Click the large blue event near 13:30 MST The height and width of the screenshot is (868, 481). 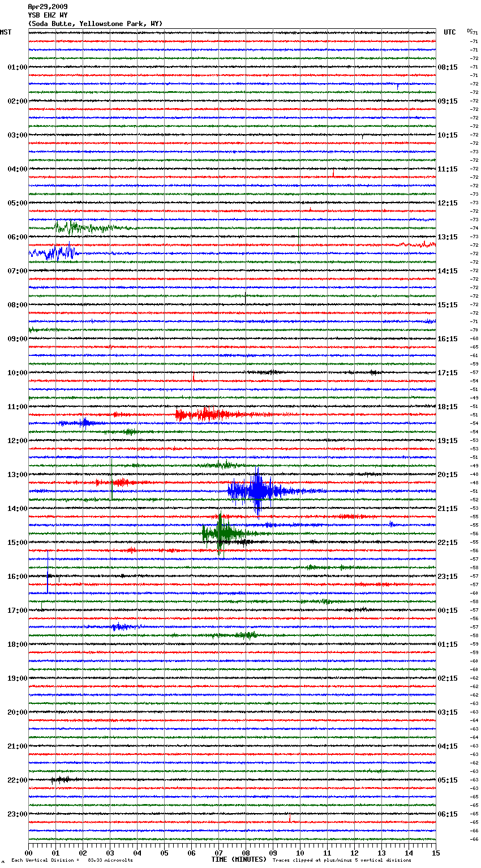257,491
